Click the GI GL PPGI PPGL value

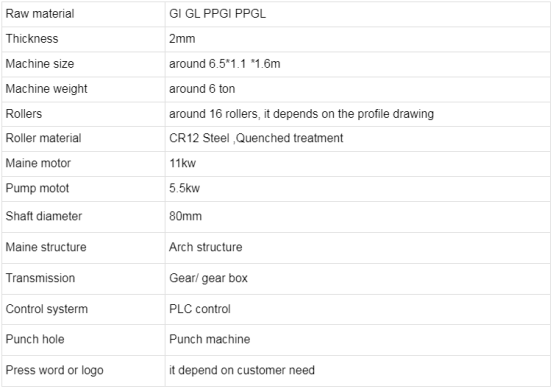217,14
